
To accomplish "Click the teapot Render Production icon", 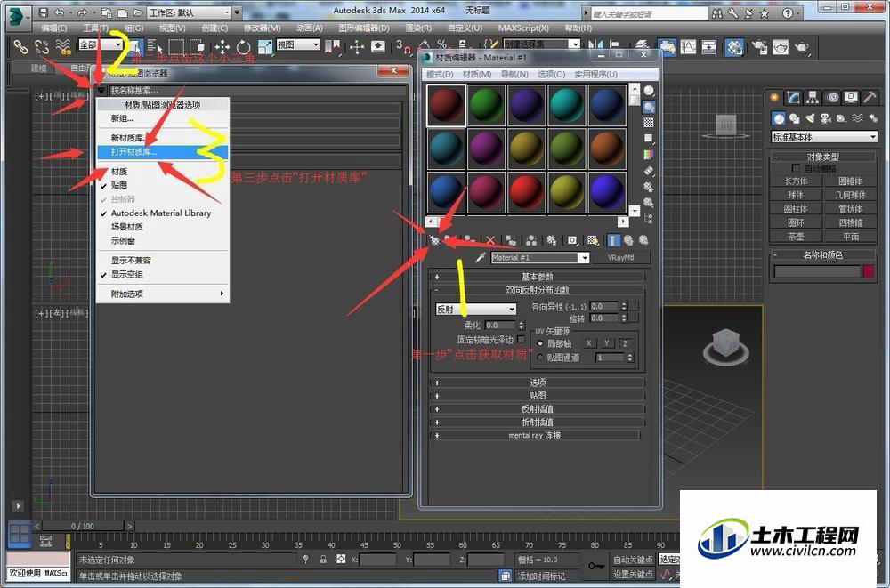I will point(802,47).
